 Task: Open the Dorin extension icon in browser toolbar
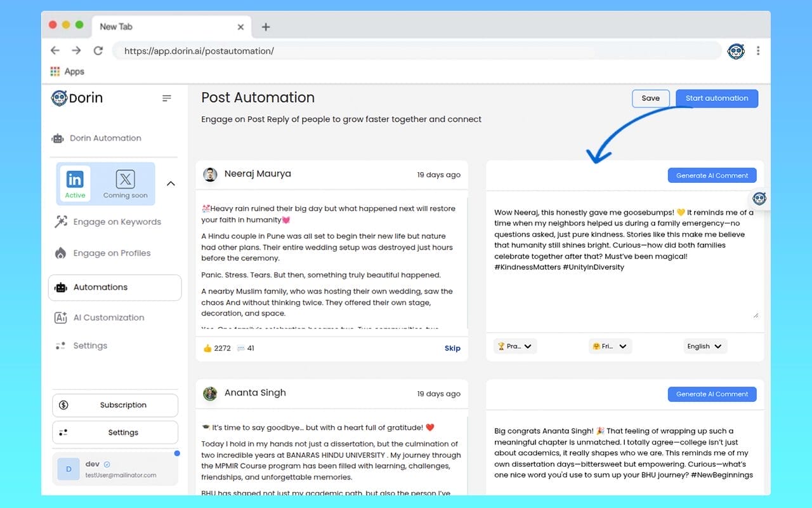[735, 51]
